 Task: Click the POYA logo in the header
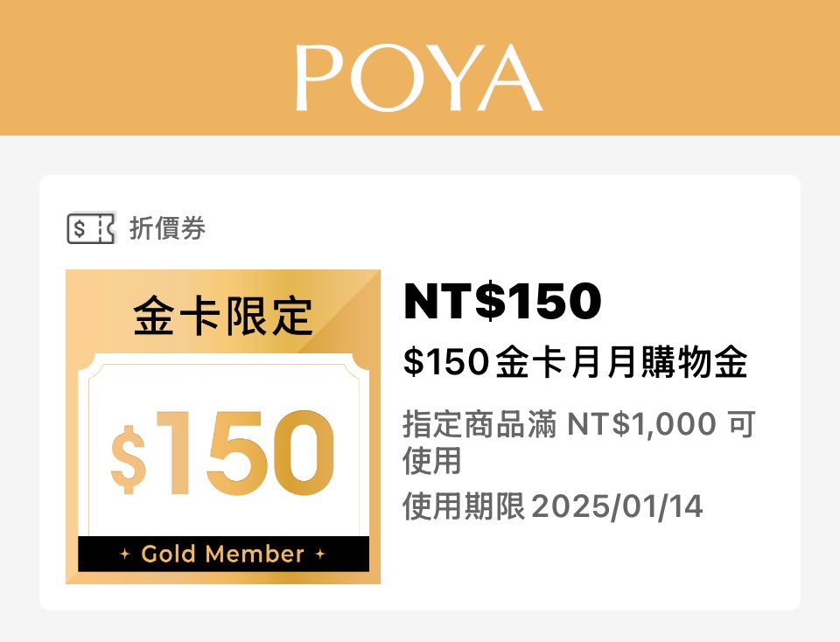pos(418,76)
